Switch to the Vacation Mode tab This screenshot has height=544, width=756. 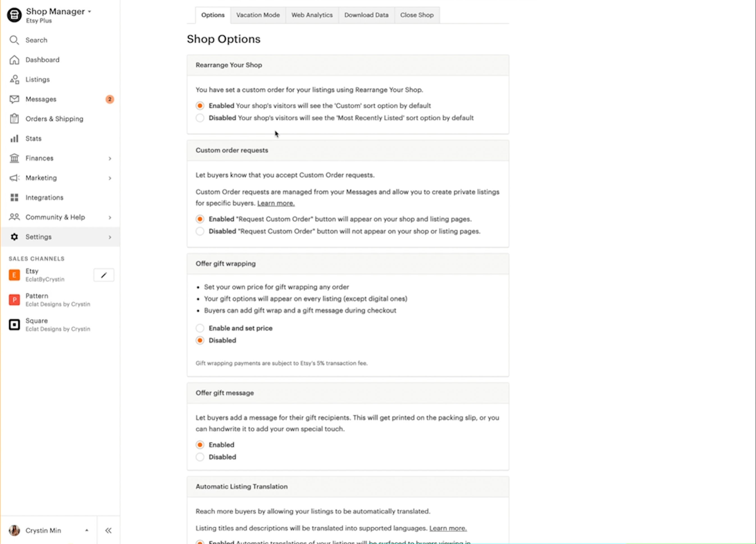coord(258,15)
